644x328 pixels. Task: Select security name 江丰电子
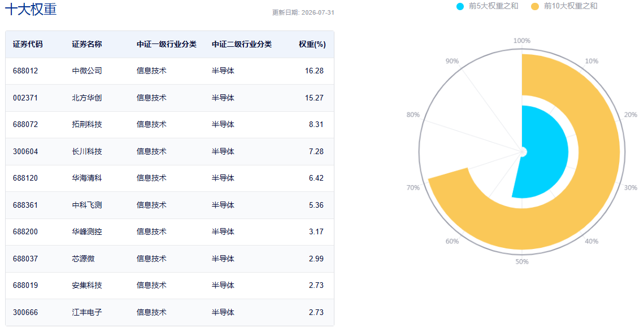(87, 312)
